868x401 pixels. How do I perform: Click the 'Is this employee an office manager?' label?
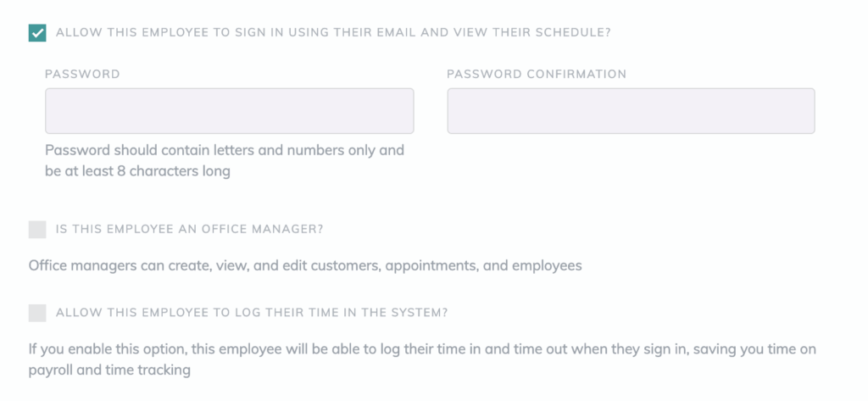point(189,229)
